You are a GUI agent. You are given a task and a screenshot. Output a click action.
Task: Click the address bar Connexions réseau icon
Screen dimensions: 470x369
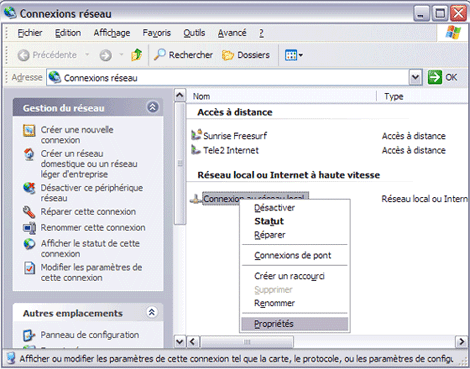click(x=55, y=77)
